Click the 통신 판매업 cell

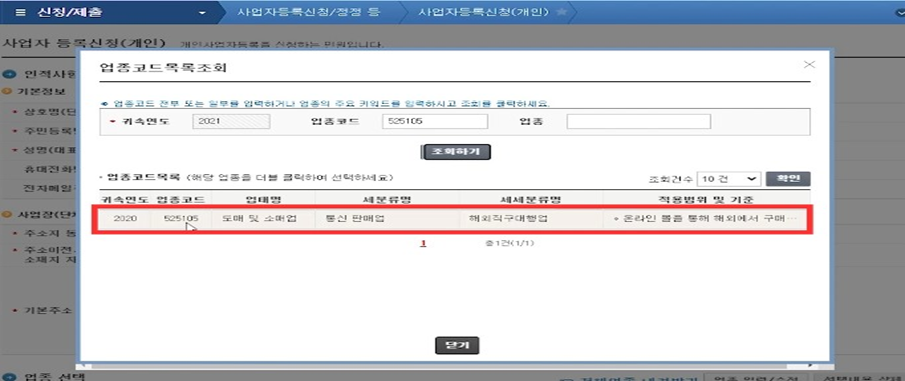coord(387,219)
